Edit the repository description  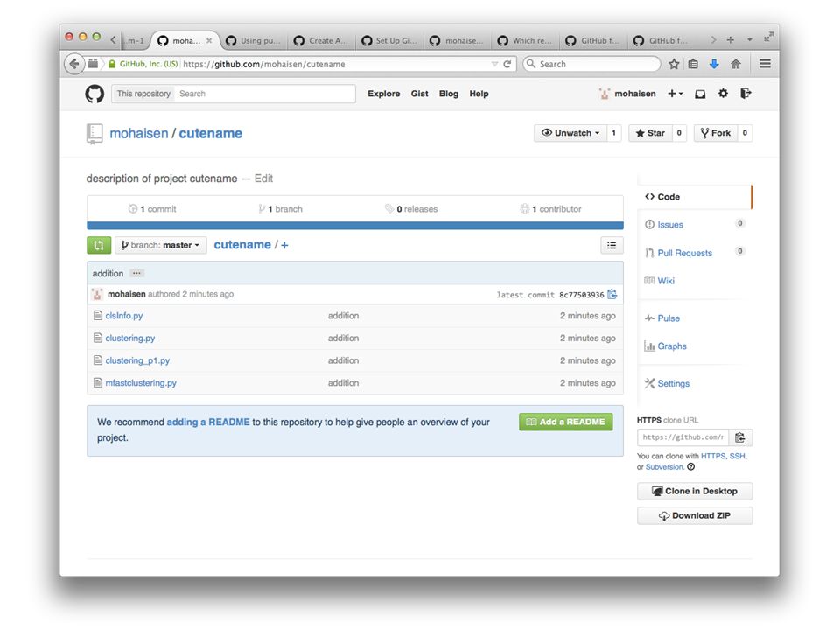(263, 178)
